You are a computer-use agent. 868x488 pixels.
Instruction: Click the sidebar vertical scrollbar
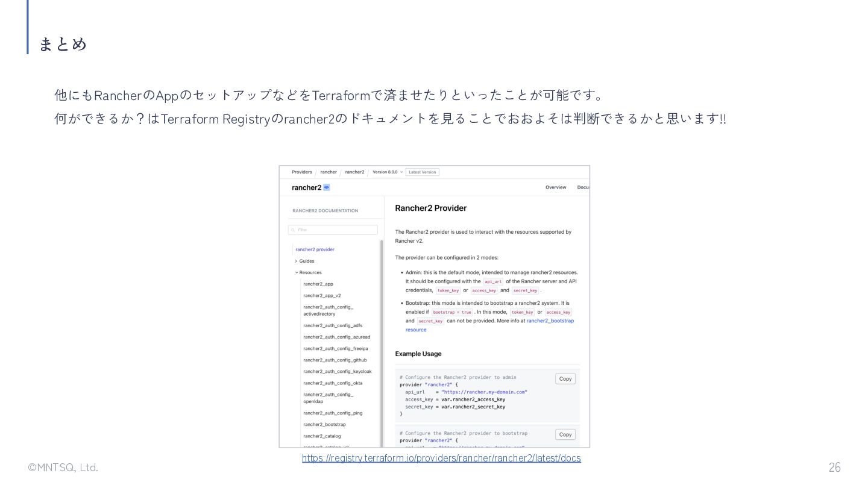click(382, 343)
